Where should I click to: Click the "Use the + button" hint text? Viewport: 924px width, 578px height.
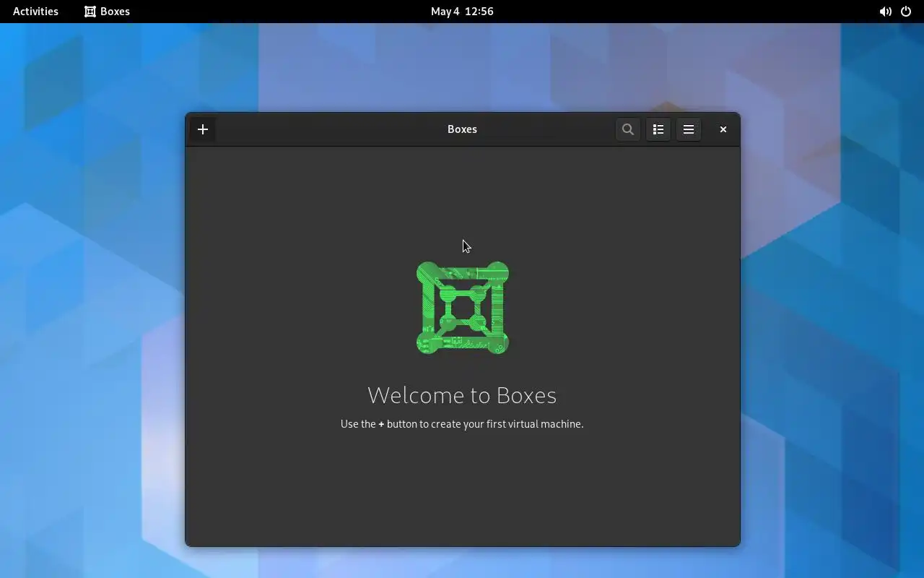tap(462, 424)
